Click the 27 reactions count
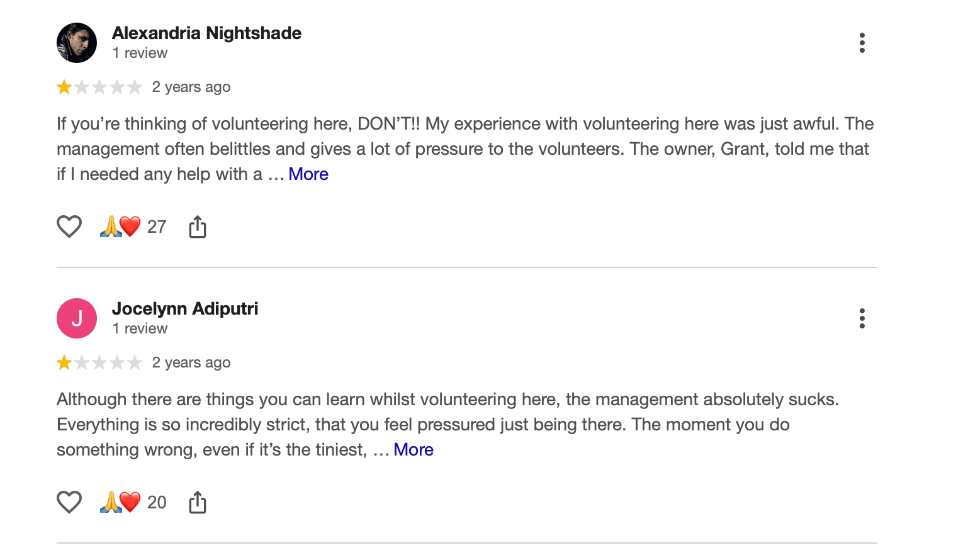This screenshot has height=560, width=968. [x=157, y=227]
